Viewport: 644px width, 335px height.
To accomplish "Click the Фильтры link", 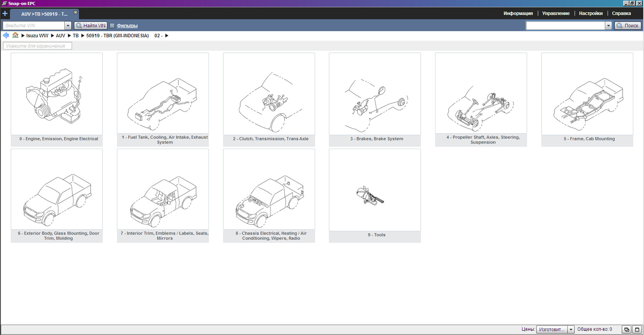I will [x=127, y=25].
